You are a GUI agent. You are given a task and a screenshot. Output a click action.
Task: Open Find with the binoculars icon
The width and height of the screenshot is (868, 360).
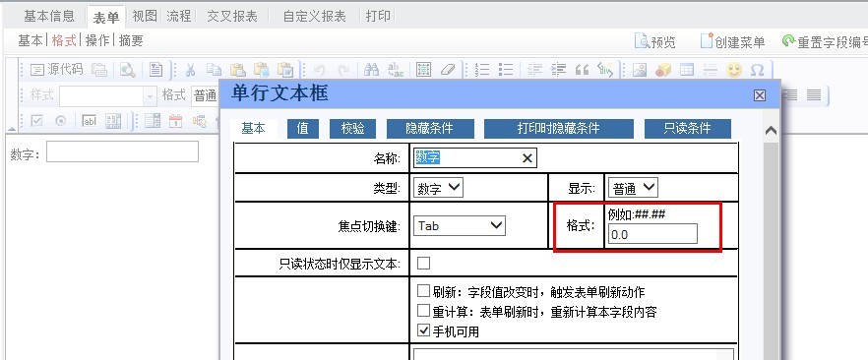click(371, 70)
